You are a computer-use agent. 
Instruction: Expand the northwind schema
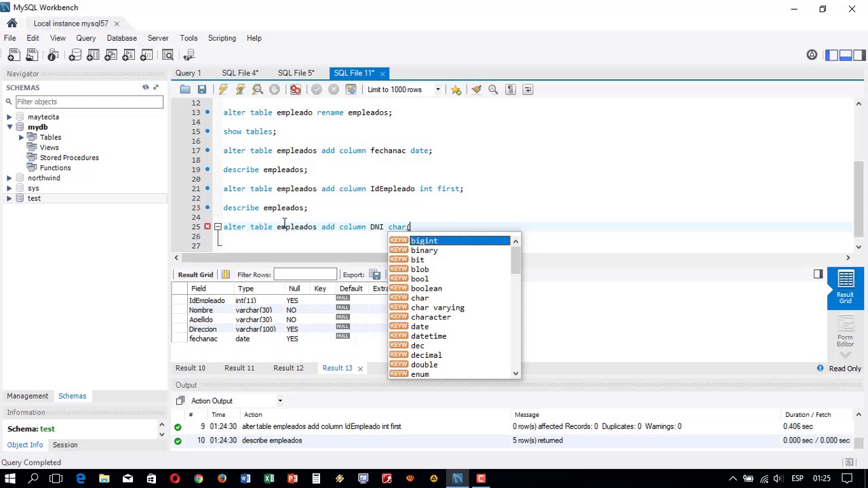(x=9, y=178)
